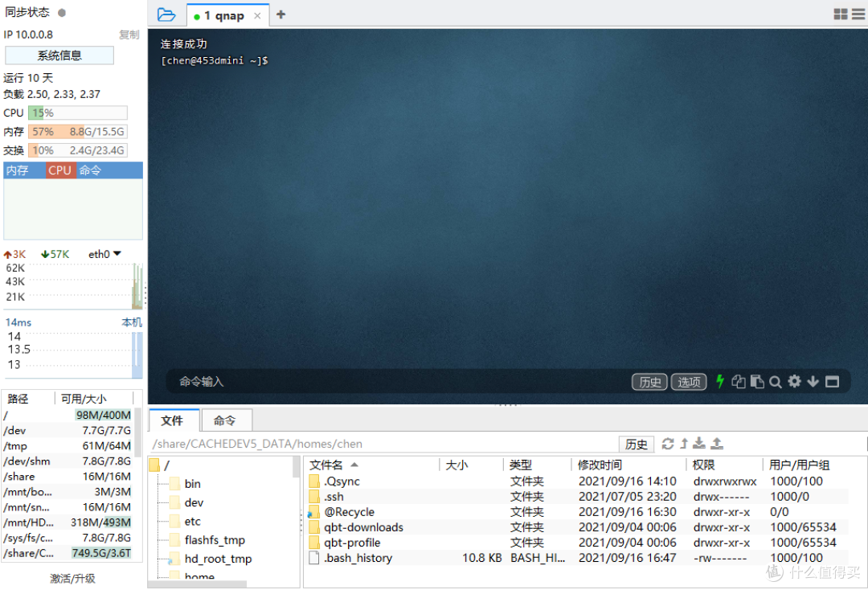Click the green lightning quick command icon
This screenshot has height=590, width=868.
click(719, 381)
